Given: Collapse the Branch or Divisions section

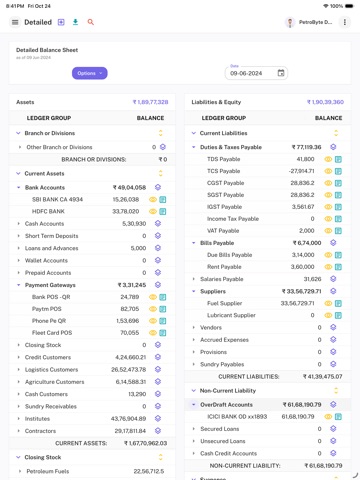Looking at the screenshot, I should coord(18,133).
